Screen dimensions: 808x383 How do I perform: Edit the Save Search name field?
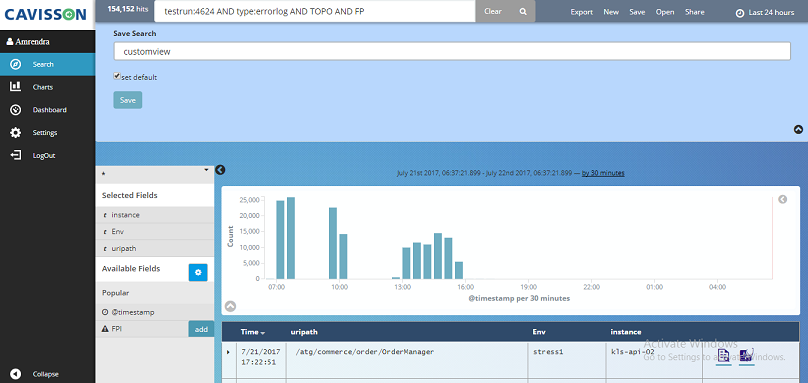pyautogui.click(x=452, y=52)
